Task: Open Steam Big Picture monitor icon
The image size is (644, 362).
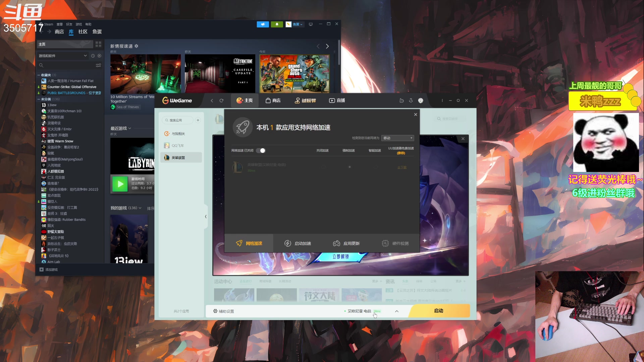Action: 311,24
